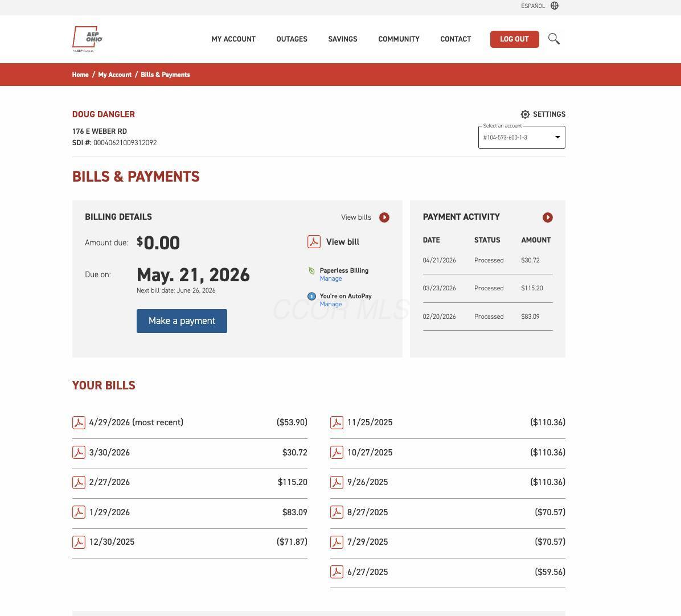Screen dimensions: 681x616
Task: Open the 3/30/2026 bill date link
Action: 109,453
